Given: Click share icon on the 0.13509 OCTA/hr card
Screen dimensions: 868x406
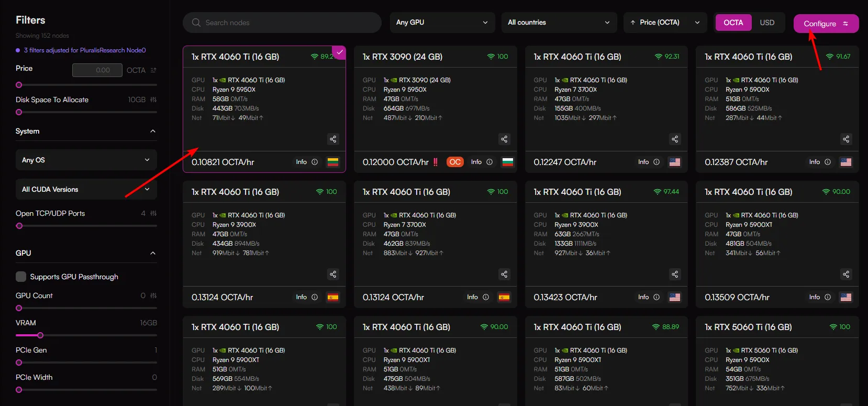Looking at the screenshot, I should pyautogui.click(x=846, y=274).
